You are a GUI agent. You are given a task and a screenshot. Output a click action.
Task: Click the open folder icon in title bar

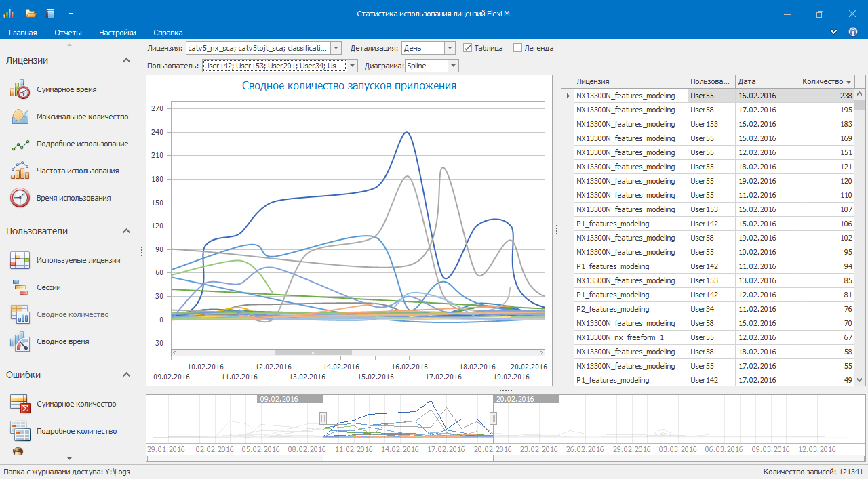[x=31, y=14]
